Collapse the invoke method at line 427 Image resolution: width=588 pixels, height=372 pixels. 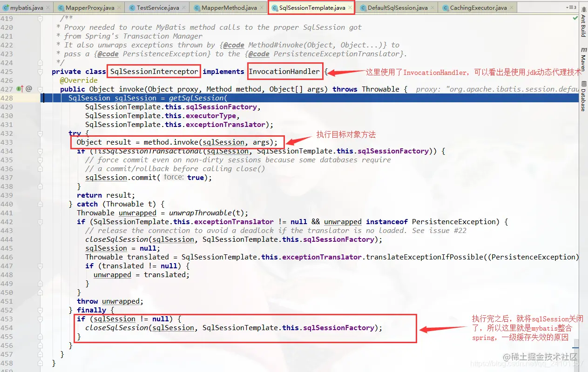(x=41, y=89)
